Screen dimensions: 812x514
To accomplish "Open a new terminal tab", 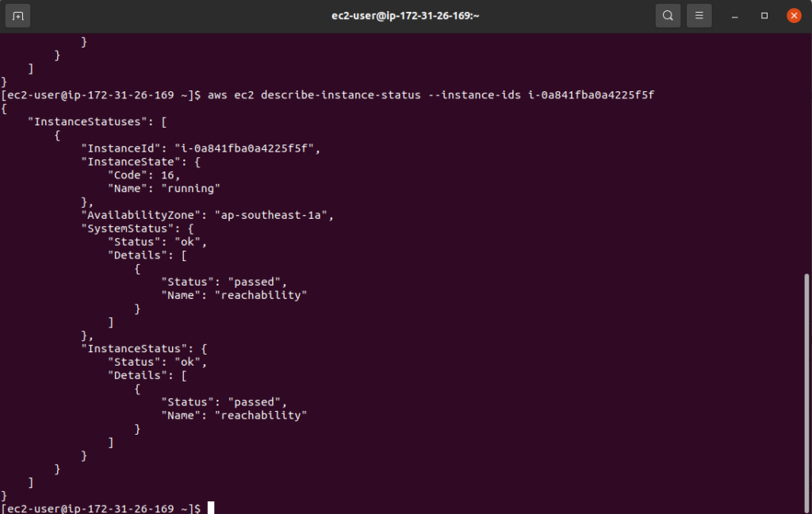I will point(17,15).
